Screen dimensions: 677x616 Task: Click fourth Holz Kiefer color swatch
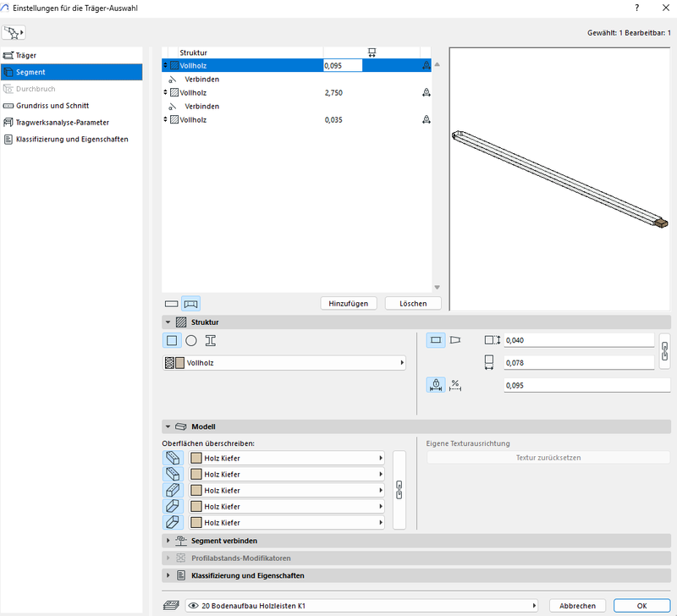196,506
